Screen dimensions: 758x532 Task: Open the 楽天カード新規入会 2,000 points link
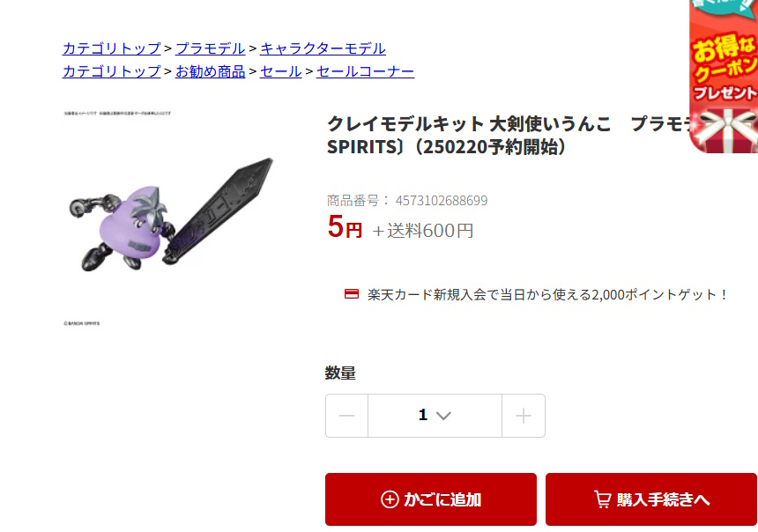(547, 294)
